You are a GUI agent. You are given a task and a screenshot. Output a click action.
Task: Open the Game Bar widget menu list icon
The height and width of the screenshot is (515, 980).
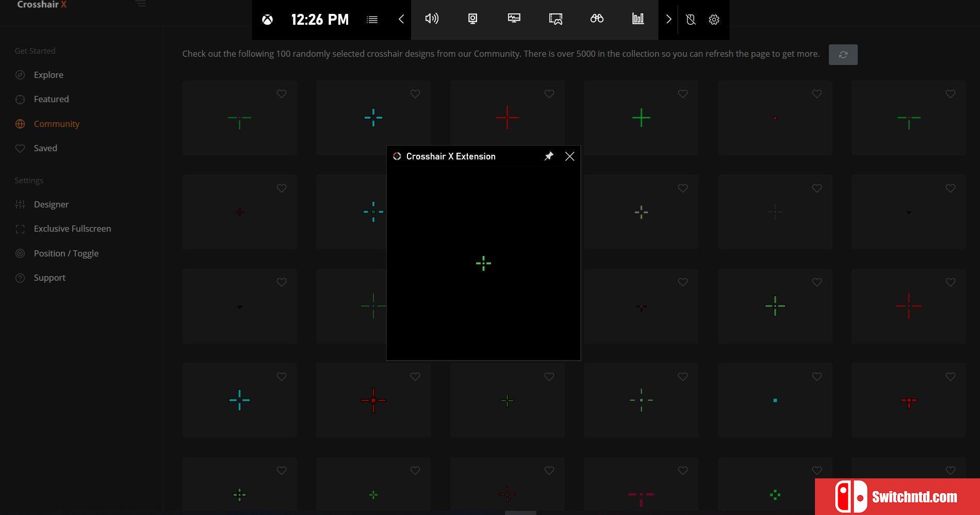click(x=372, y=20)
